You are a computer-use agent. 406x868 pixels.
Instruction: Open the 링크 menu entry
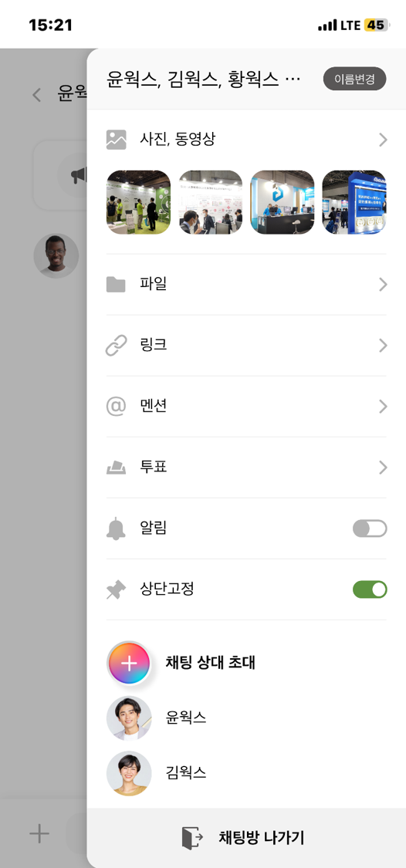(x=246, y=346)
